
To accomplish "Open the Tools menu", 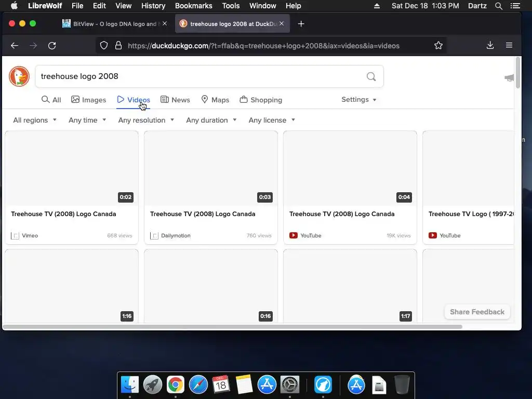I will [231, 6].
